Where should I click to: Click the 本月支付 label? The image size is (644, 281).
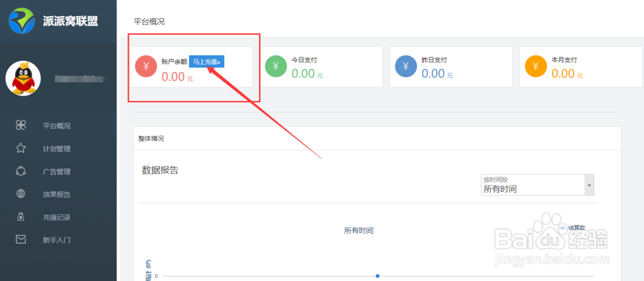pyautogui.click(x=564, y=60)
